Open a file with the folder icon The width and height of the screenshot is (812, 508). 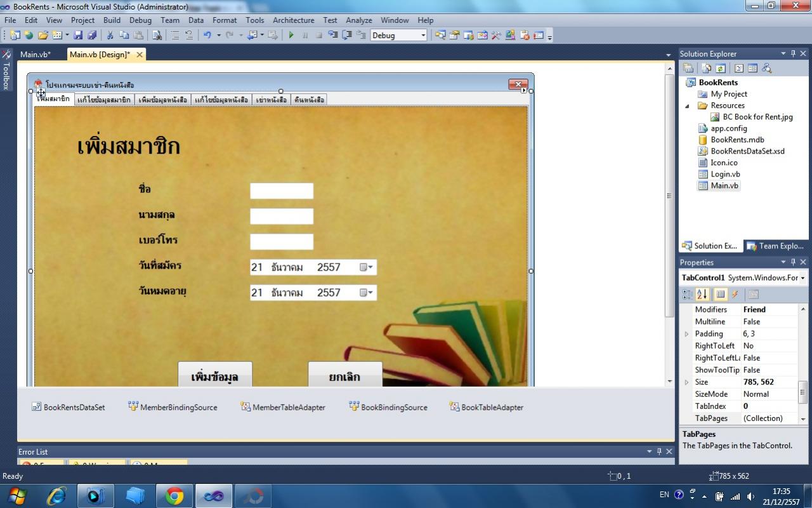[43, 36]
